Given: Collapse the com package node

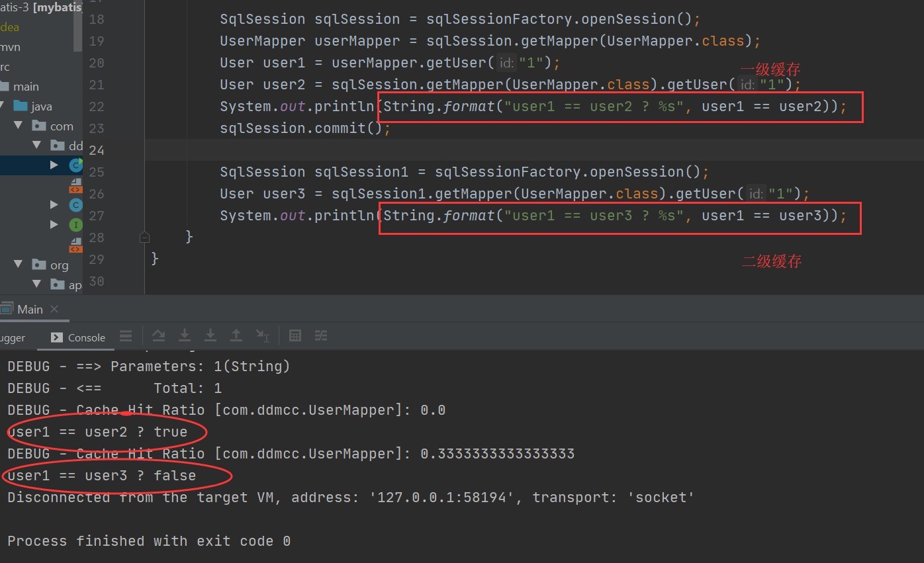Looking at the screenshot, I should 19,126.
